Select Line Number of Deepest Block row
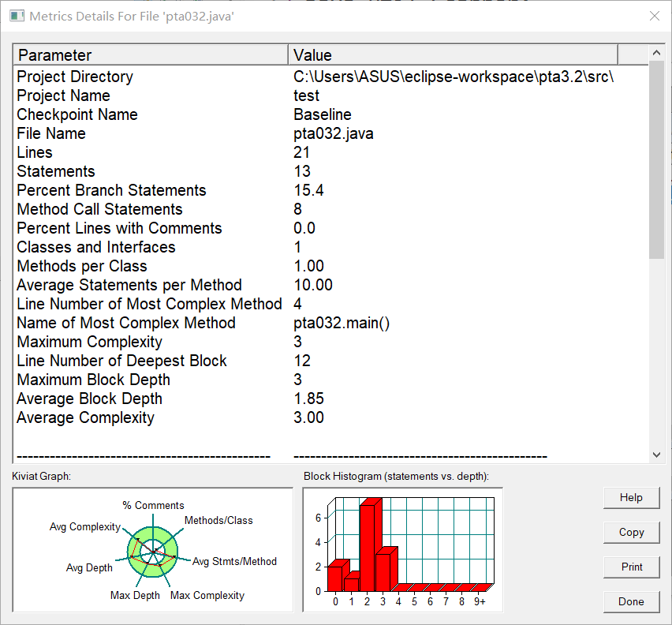Viewport: 672px width, 625px height. [330, 361]
